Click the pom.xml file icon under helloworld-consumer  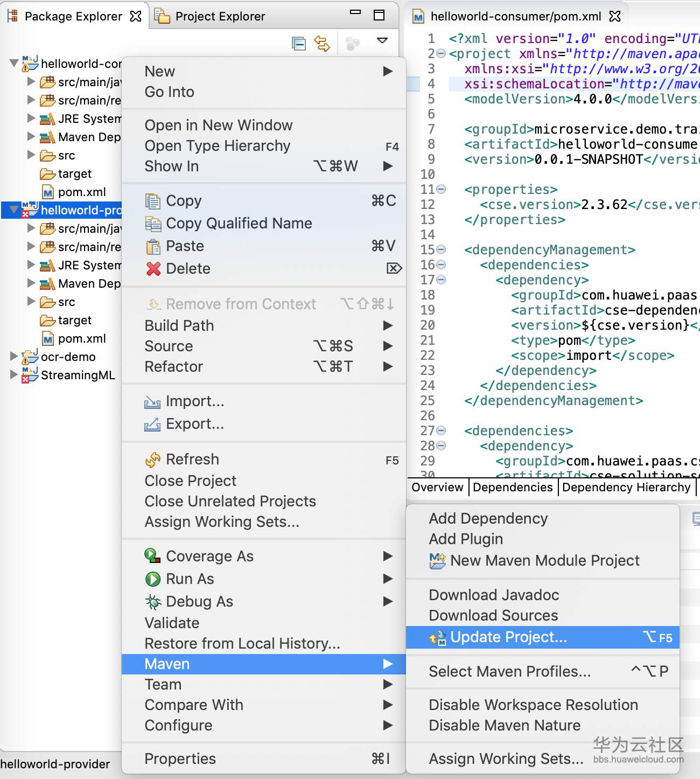pos(48,192)
